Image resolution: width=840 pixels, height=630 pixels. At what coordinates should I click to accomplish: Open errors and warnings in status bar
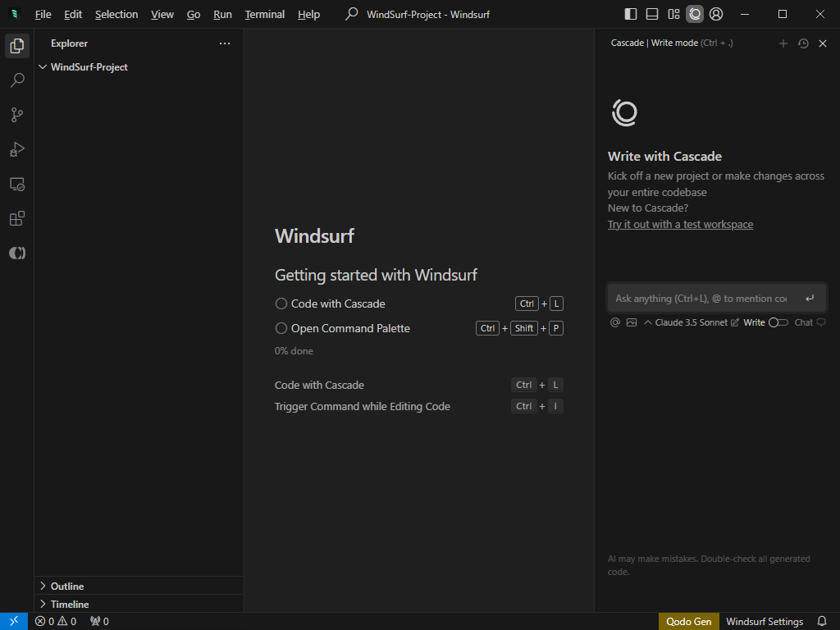(x=56, y=622)
